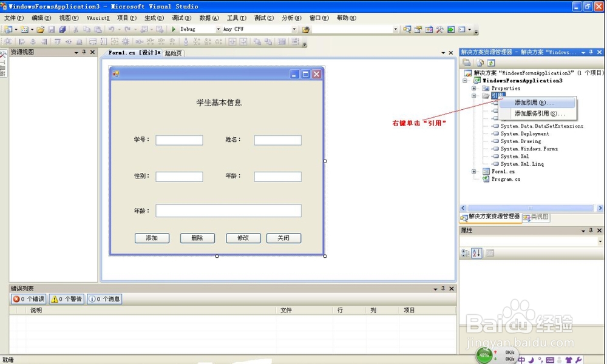Start debugging with the green run arrow
The height and width of the screenshot is (364, 607).
(174, 29)
